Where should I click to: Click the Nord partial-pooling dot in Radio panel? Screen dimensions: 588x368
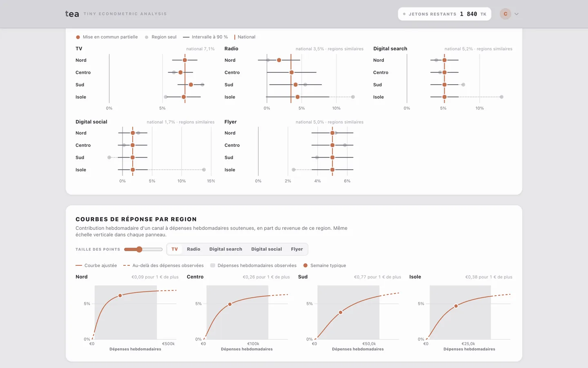click(x=279, y=60)
